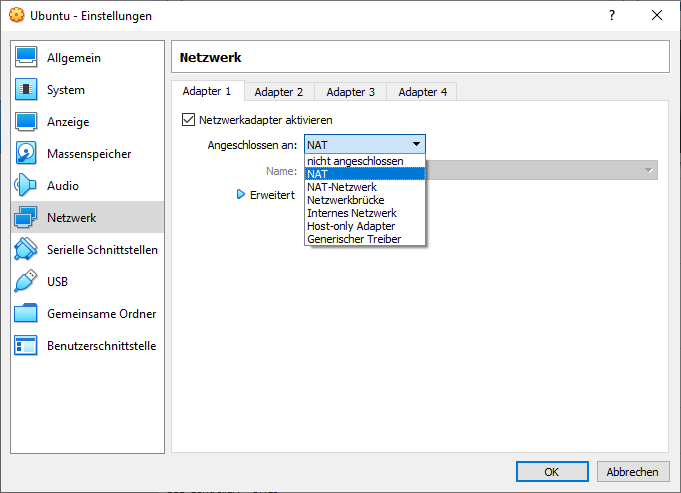
Task: Select the USB plug icon
Action: pyautogui.click(x=26, y=281)
